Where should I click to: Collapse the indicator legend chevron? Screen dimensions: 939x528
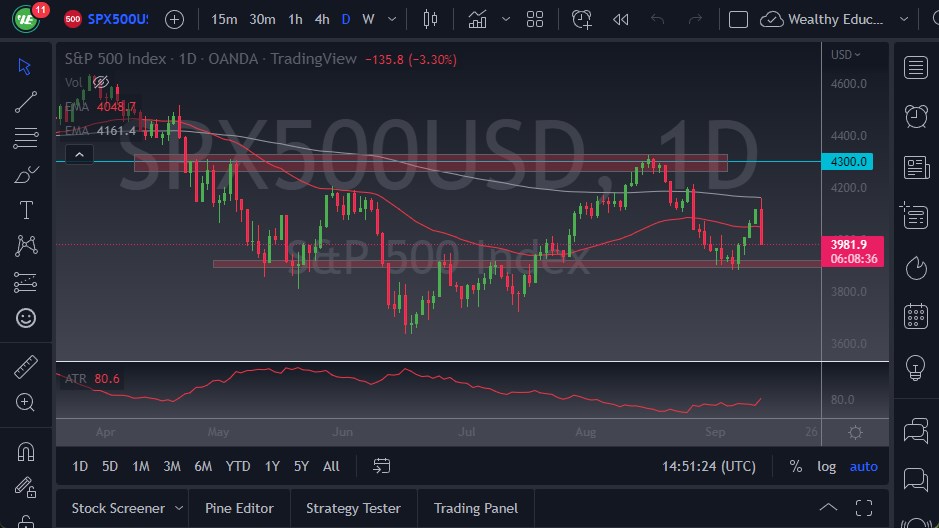pos(79,154)
